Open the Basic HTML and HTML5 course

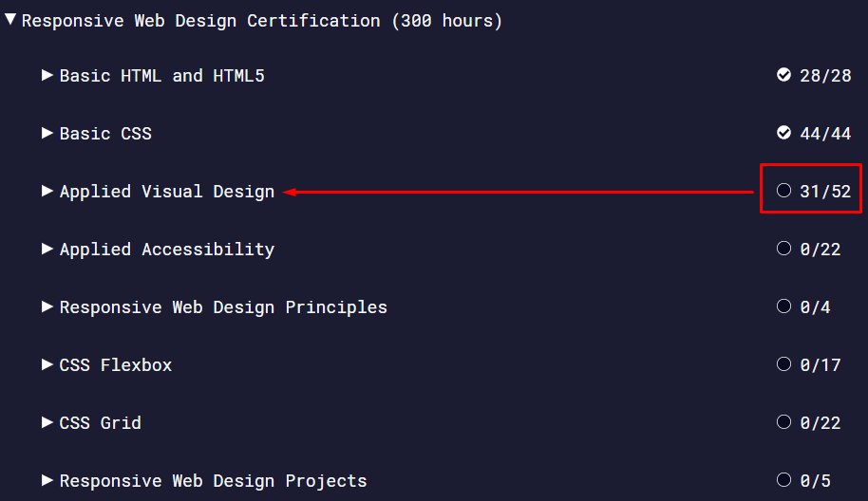[x=161, y=75]
